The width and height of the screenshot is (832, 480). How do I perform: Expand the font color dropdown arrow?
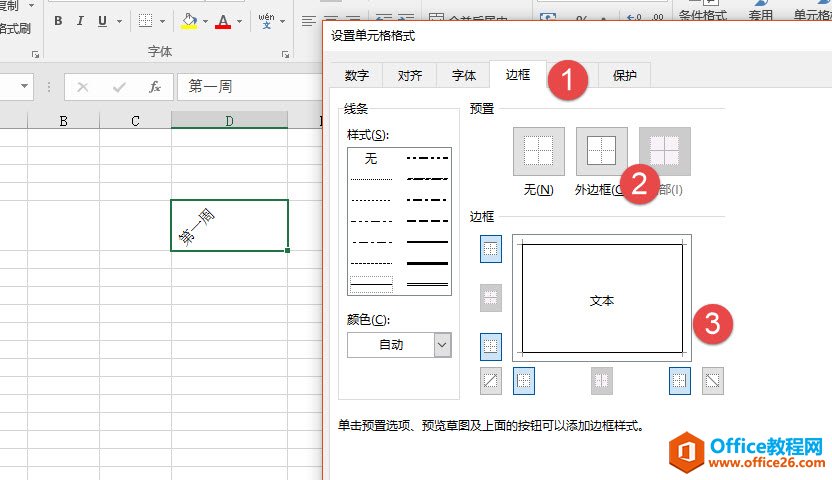coord(240,21)
